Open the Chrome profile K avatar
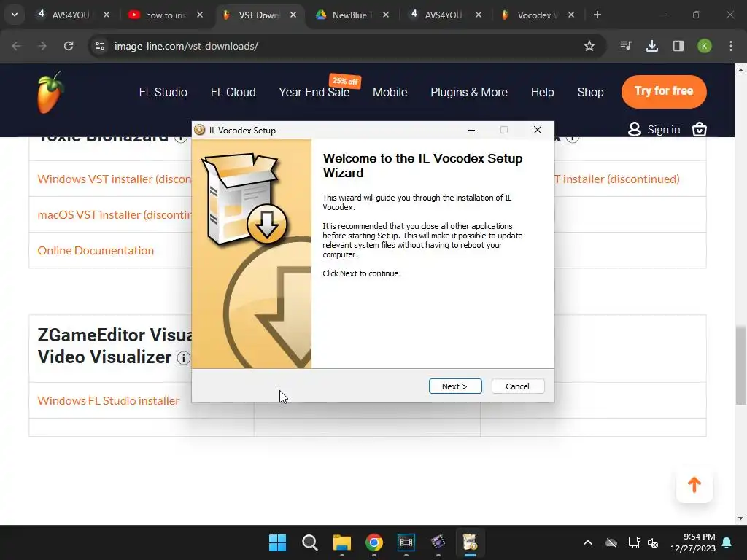 [x=705, y=46]
